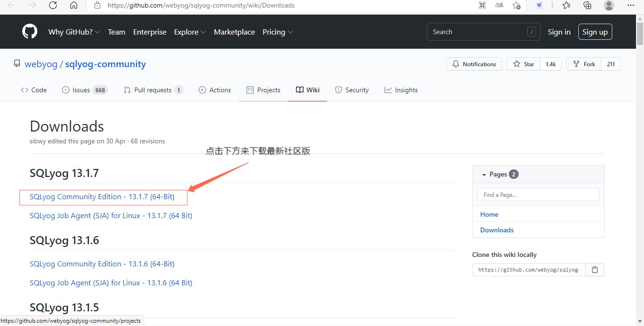
Task: Star the repository with Star button
Action: point(524,64)
